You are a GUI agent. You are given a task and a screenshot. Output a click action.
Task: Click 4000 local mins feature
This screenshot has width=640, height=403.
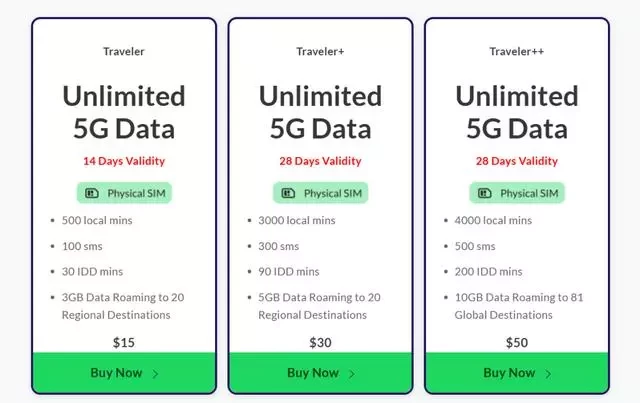pyautogui.click(x=493, y=220)
